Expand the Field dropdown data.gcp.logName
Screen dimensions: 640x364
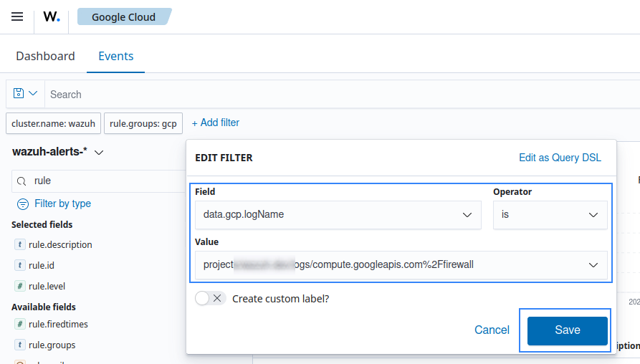[467, 214]
